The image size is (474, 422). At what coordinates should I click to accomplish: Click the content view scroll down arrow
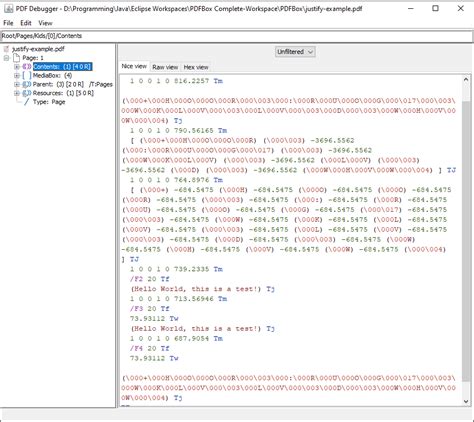pyautogui.click(x=466, y=402)
